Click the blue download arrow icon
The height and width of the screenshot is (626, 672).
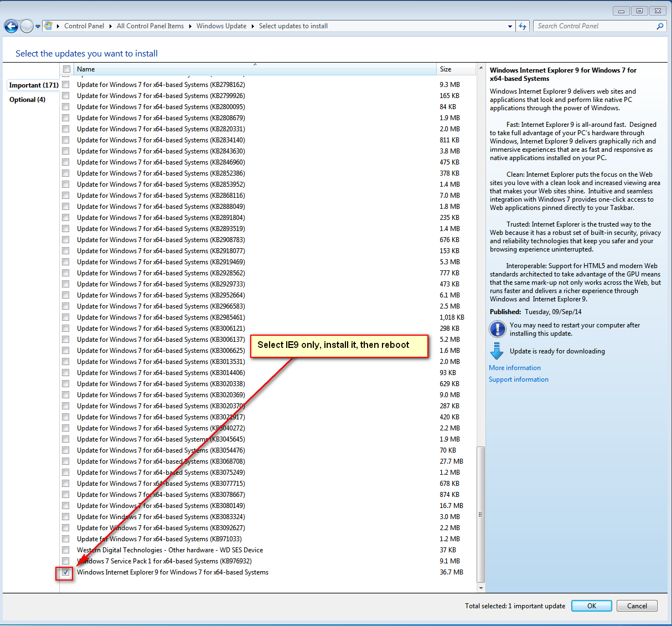(x=497, y=351)
